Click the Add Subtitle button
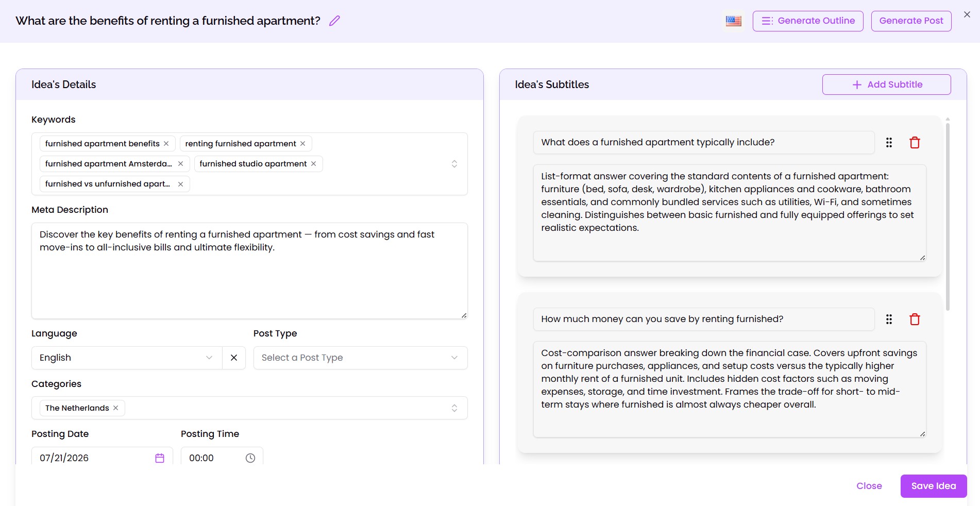This screenshot has width=980, height=506. 887,85
